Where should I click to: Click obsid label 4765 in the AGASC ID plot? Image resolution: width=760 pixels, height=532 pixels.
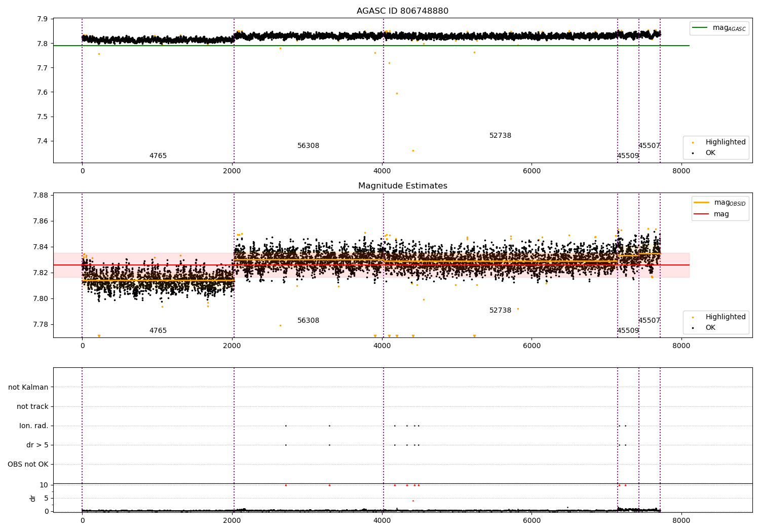158,156
